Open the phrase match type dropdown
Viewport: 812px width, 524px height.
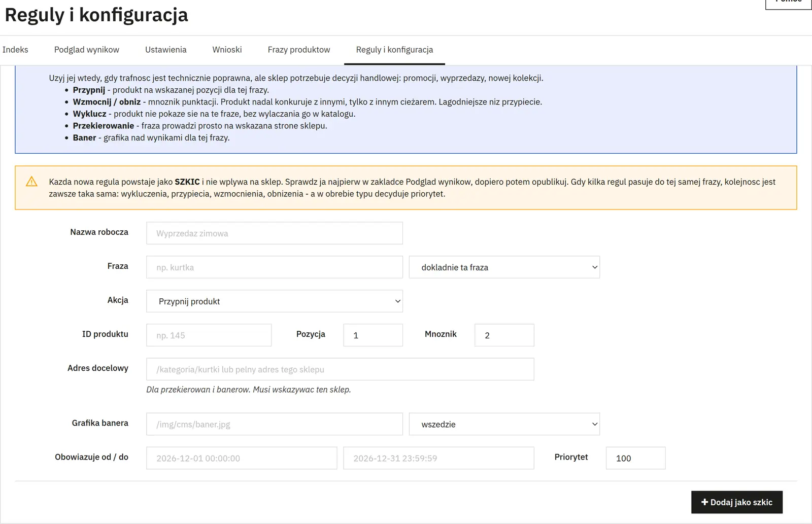[x=504, y=267]
